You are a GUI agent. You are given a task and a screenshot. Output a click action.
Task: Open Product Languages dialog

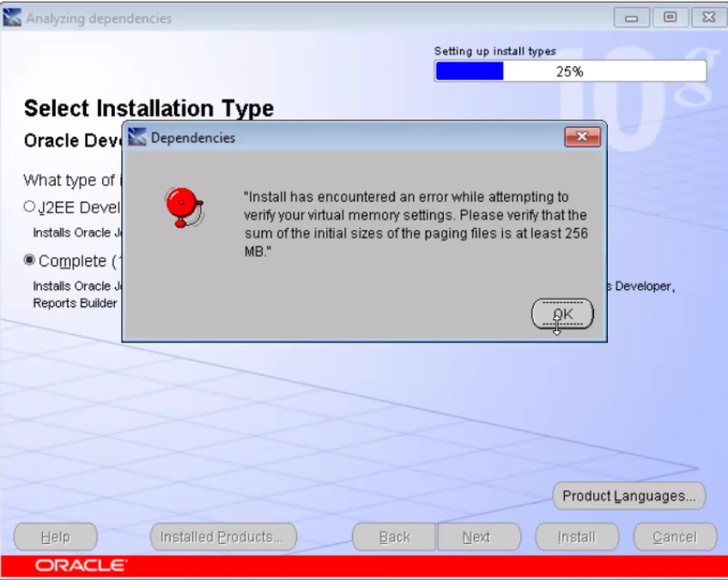pos(628,496)
